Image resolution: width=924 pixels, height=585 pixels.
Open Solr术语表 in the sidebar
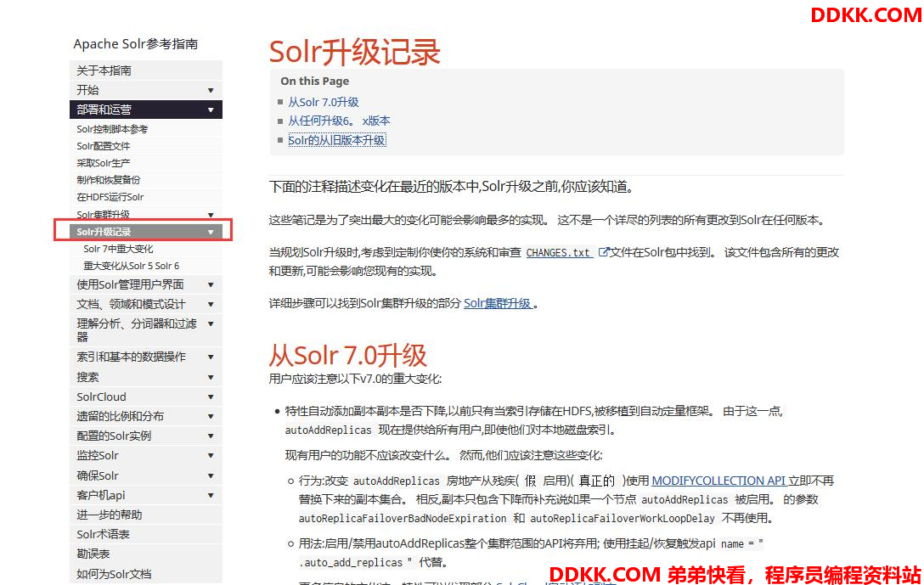point(146,534)
